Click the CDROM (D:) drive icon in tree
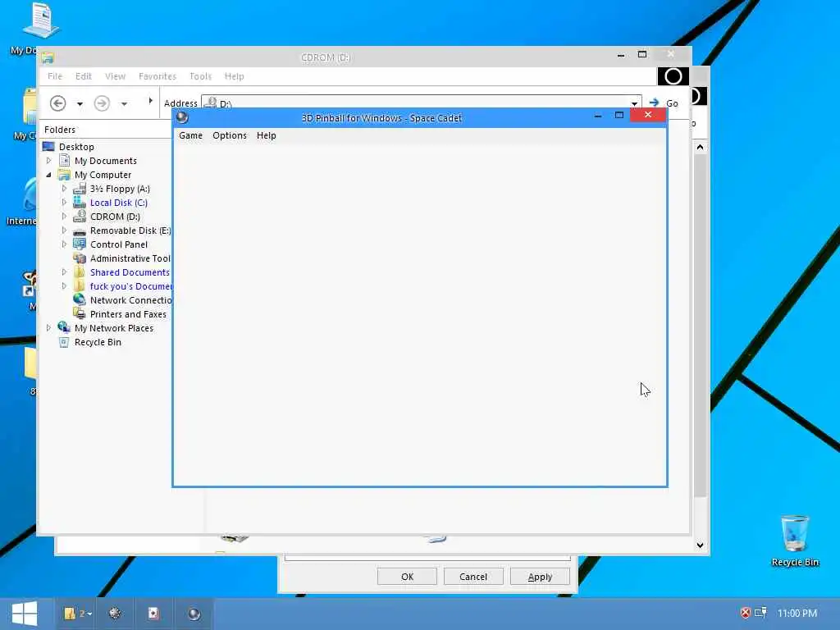The image size is (840, 630). point(80,217)
